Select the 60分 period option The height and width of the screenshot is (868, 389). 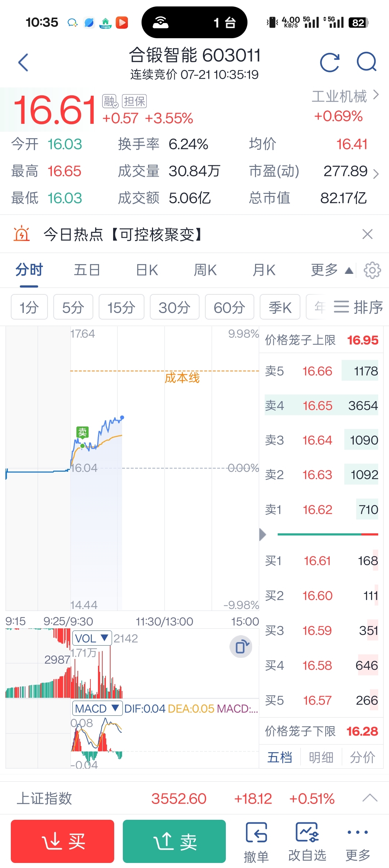pyautogui.click(x=229, y=307)
